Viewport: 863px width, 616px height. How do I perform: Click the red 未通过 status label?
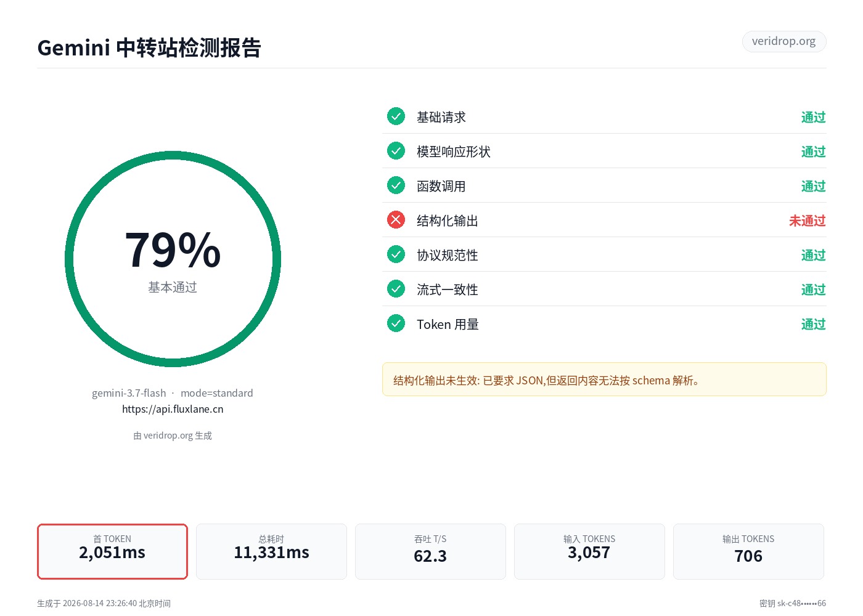click(807, 221)
